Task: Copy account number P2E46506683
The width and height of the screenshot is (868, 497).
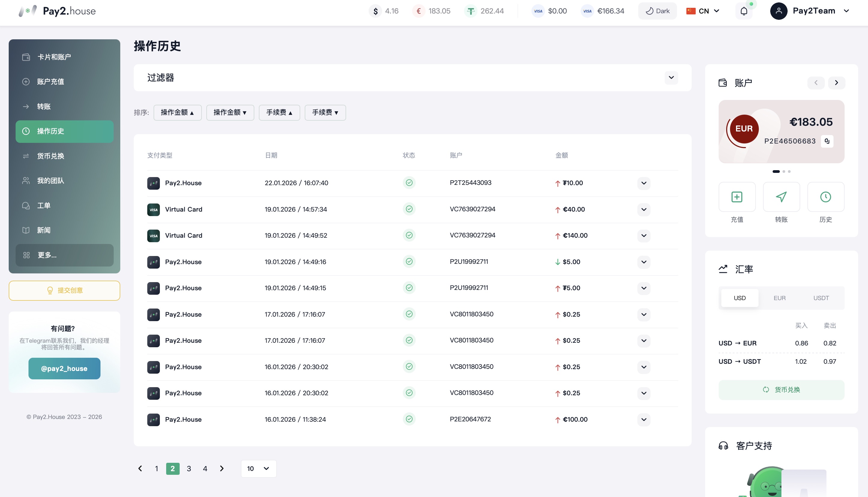Action: pyautogui.click(x=827, y=141)
